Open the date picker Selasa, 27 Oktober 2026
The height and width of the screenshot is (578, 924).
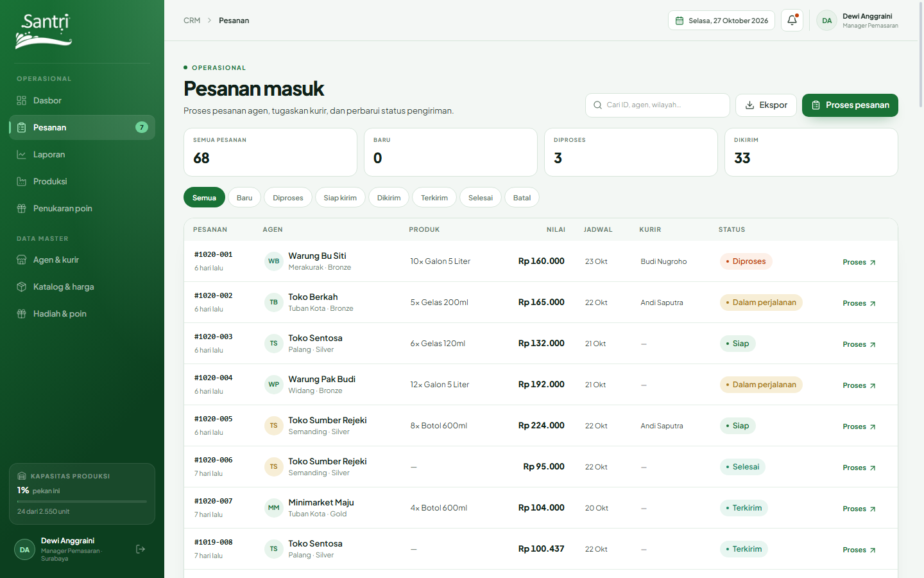click(x=721, y=21)
